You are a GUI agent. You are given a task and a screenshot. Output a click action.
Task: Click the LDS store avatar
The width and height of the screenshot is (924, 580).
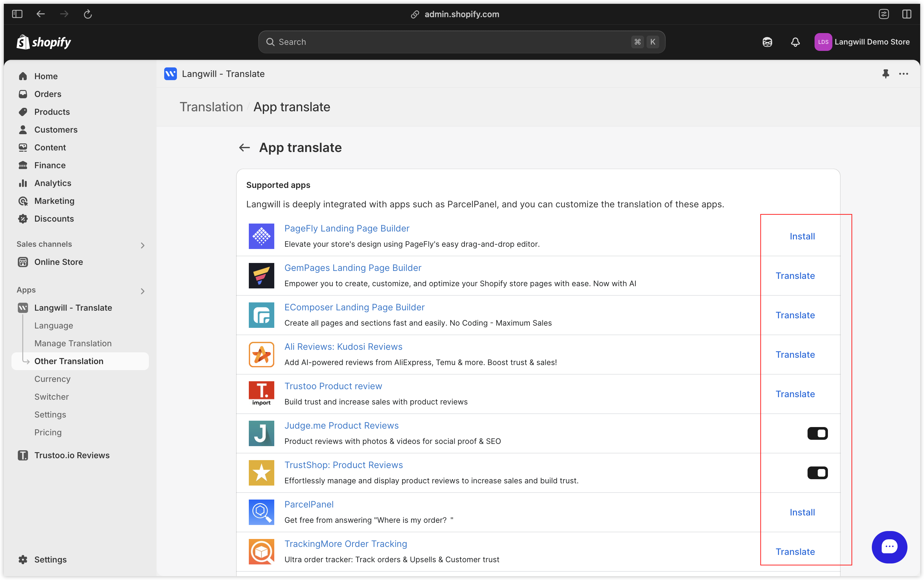point(823,42)
